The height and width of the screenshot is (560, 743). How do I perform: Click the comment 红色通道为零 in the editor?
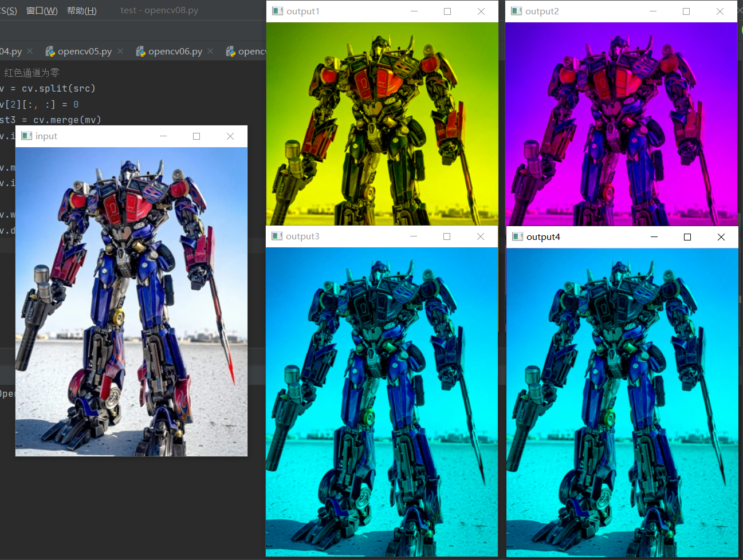tap(32, 73)
